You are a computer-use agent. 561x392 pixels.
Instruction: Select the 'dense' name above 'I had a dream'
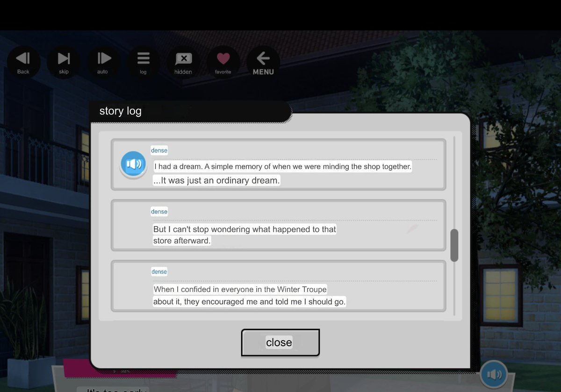tap(159, 150)
